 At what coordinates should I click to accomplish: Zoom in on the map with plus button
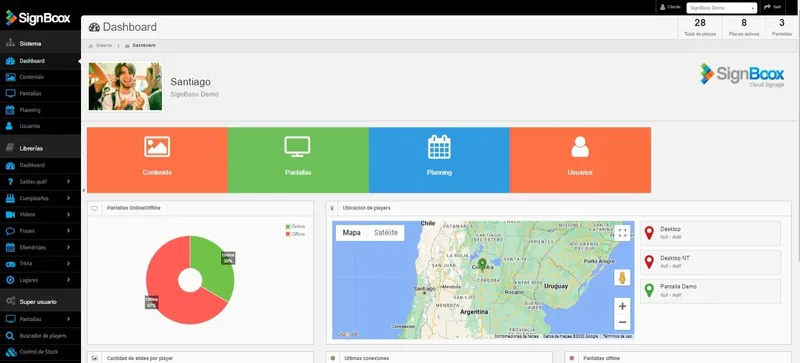pyautogui.click(x=622, y=306)
